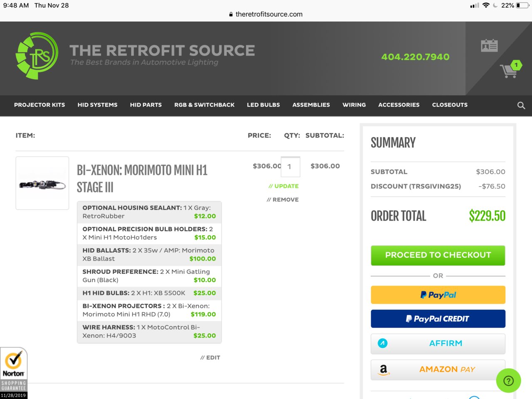Check the battery icon in status bar
Viewport: 532px width, 399px height.
pos(522,5)
